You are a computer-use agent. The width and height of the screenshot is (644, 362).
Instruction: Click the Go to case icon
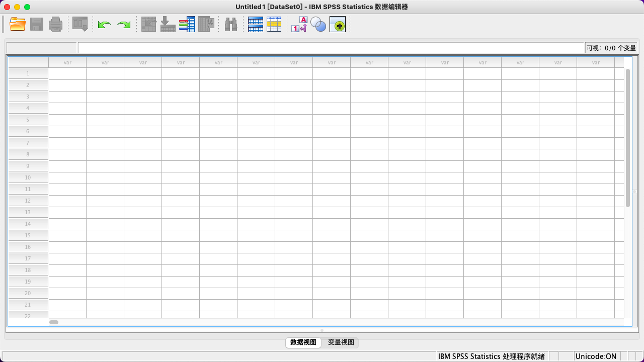[x=148, y=24]
